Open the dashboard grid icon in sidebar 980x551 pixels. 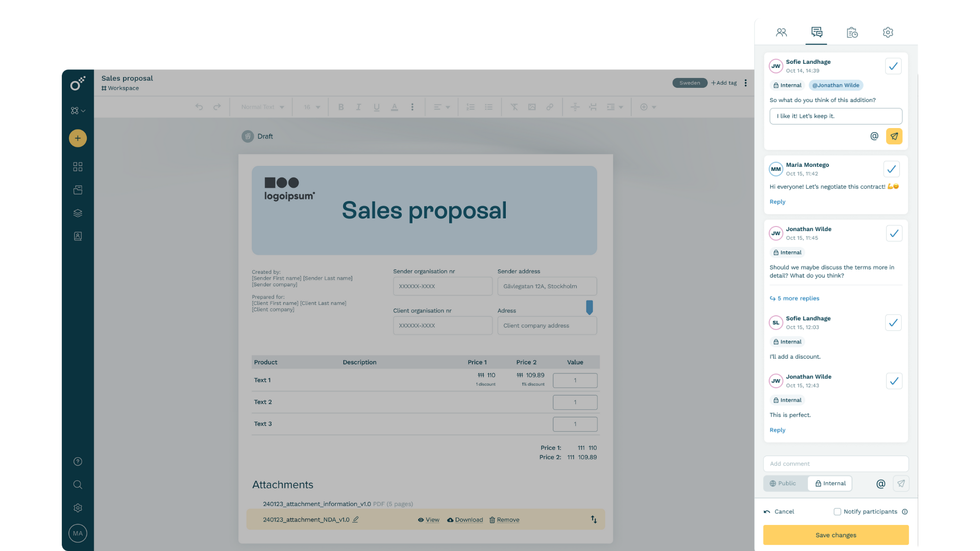tap(78, 167)
